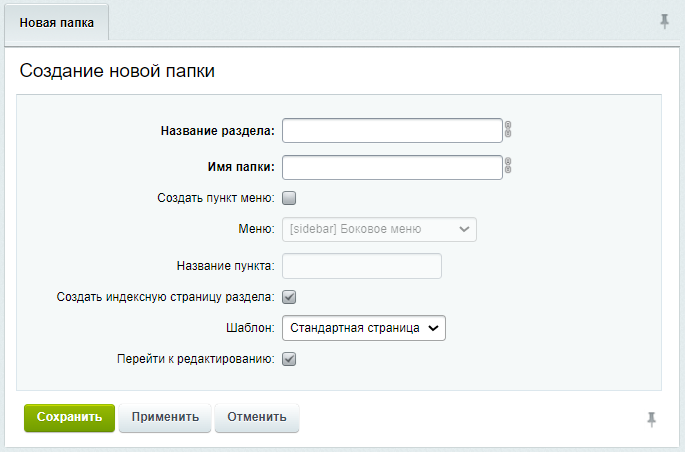This screenshot has width=685, height=452.
Task: Click the Создать пункт меню label text
Action: (215, 198)
